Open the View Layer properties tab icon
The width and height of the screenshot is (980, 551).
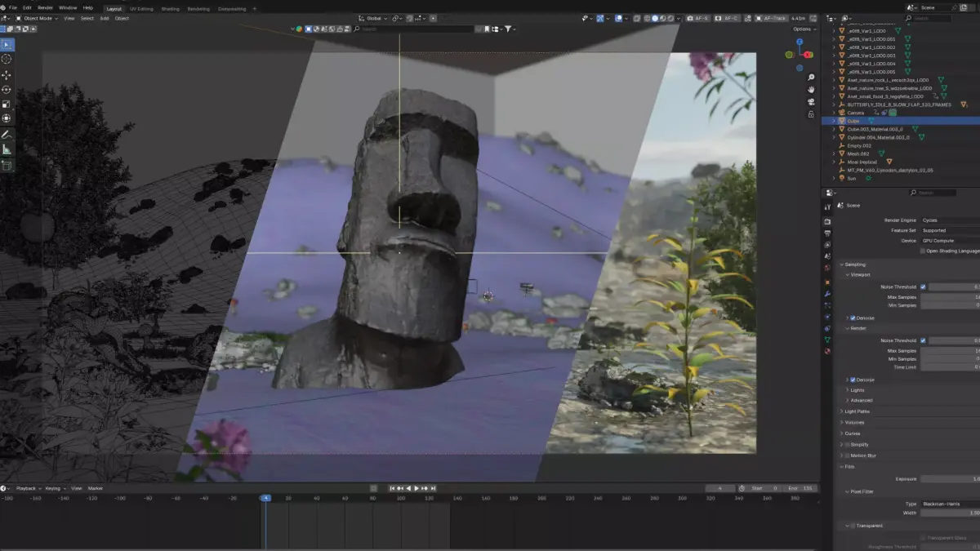(x=827, y=245)
